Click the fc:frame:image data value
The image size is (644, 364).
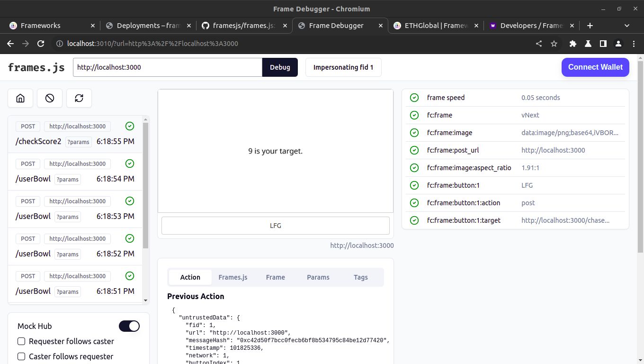point(570,133)
